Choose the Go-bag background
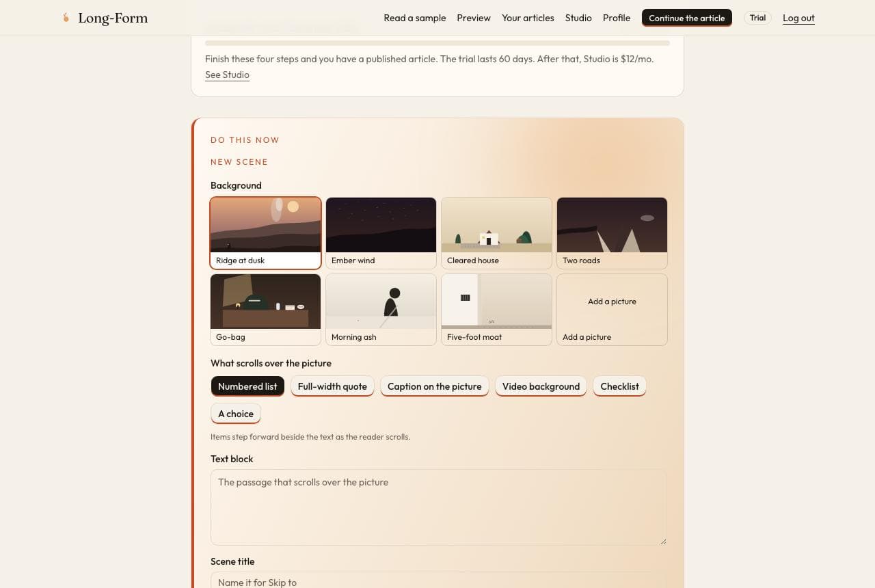 point(265,310)
